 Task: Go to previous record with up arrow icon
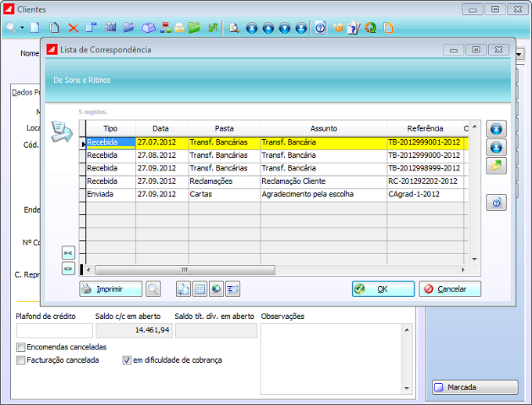[x=268, y=28]
